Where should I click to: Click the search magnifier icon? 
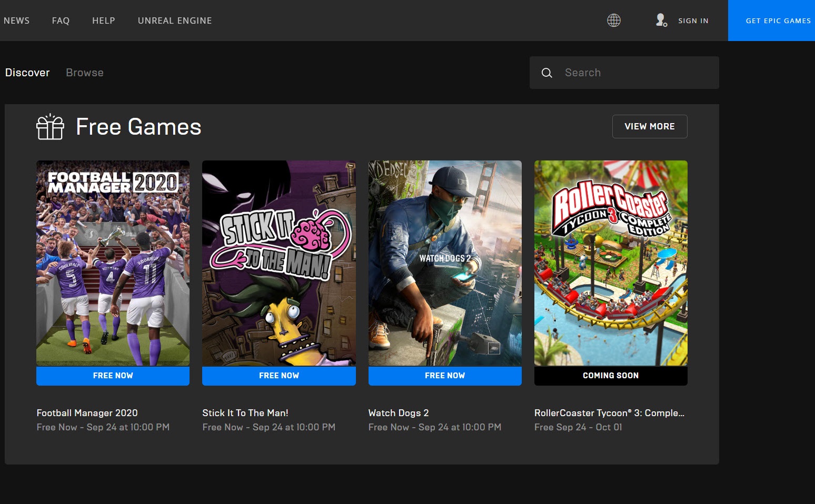[547, 73]
